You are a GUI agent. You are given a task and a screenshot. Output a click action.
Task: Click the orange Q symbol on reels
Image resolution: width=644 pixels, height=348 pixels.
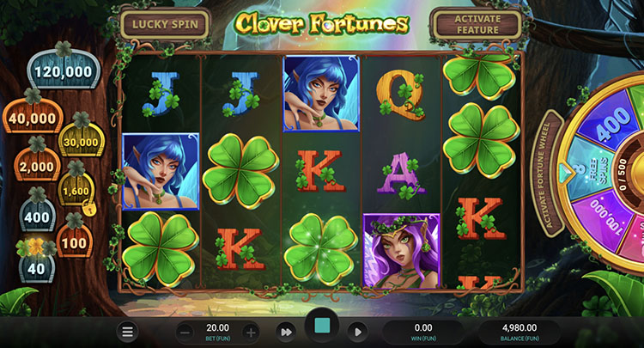coord(401,95)
